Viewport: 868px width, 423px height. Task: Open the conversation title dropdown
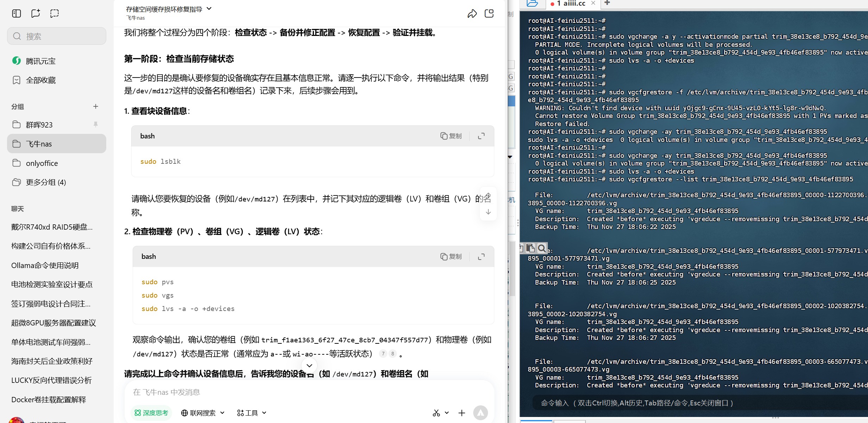(209, 8)
